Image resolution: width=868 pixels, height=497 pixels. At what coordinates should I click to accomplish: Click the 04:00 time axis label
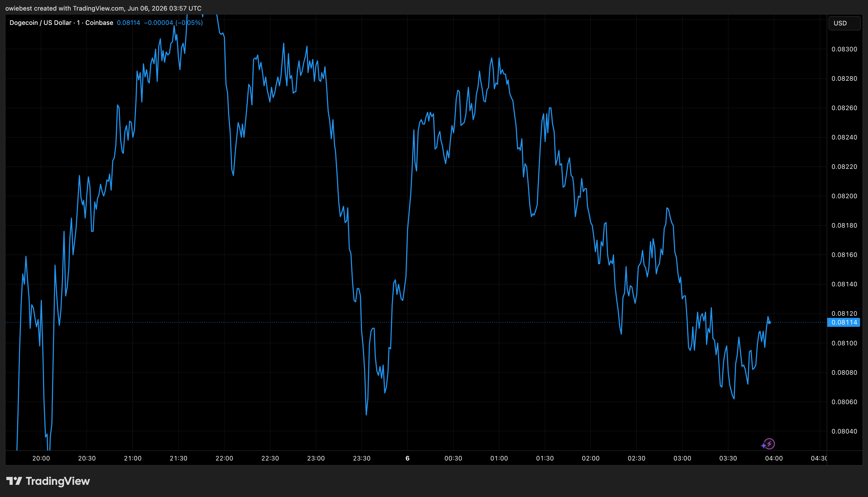click(x=774, y=458)
